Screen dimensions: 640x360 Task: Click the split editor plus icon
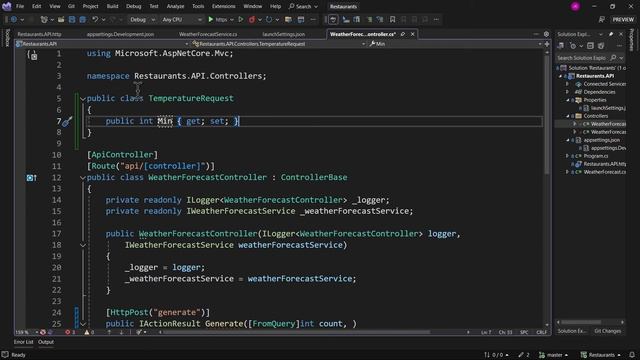(x=547, y=44)
